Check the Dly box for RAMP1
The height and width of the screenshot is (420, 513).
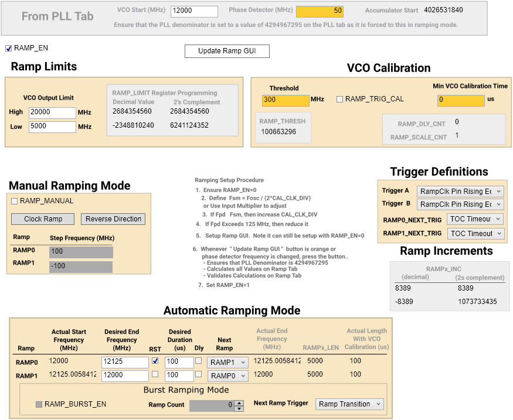(x=198, y=375)
